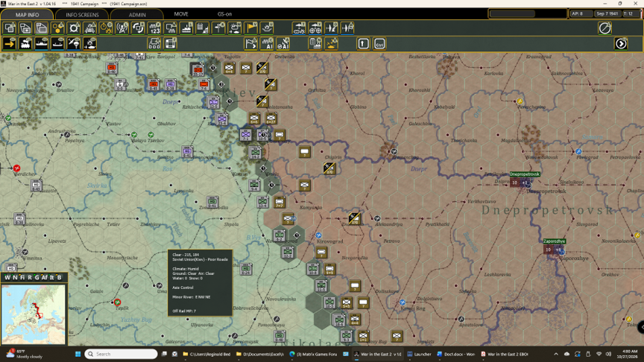Select the yellow arrow move mode icon

point(10,43)
